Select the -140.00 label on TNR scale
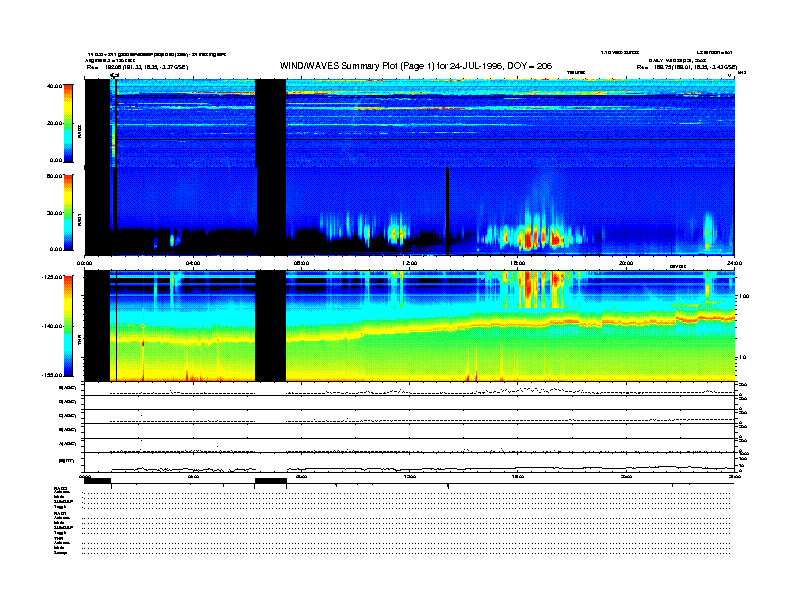Viewport: 792px width, 612px height. pos(53,326)
